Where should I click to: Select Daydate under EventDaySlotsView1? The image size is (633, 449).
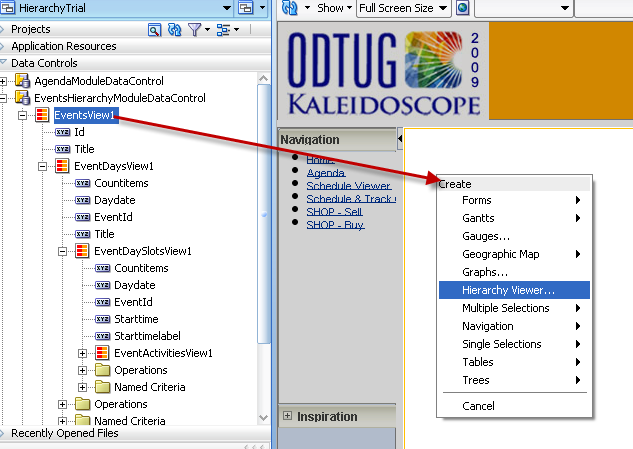tap(134, 285)
